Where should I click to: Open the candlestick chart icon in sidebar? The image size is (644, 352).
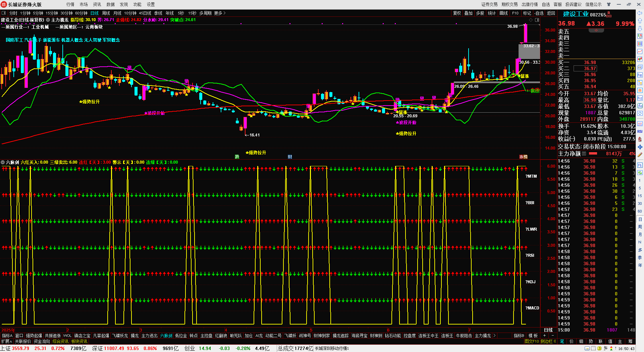[x=640, y=59]
